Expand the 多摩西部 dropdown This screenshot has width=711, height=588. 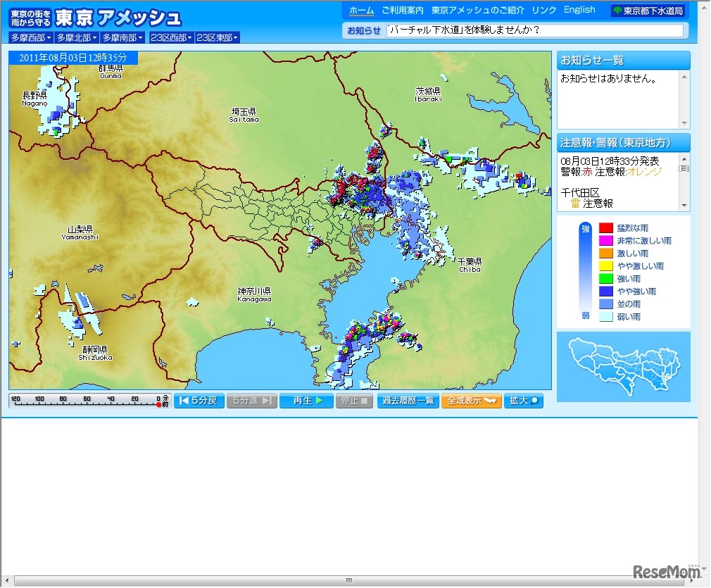31,38
